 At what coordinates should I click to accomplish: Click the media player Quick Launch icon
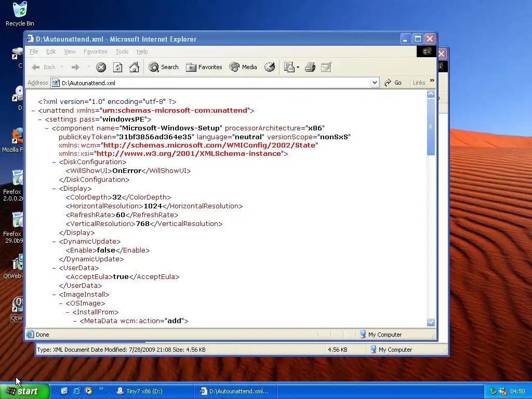[88, 391]
